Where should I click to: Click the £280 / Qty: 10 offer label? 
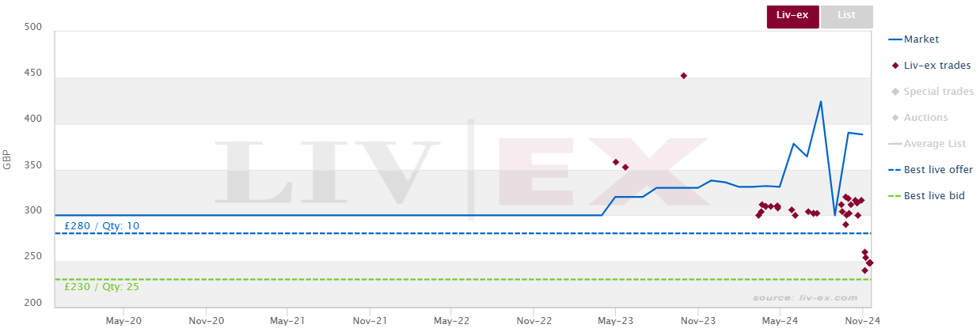101,226
